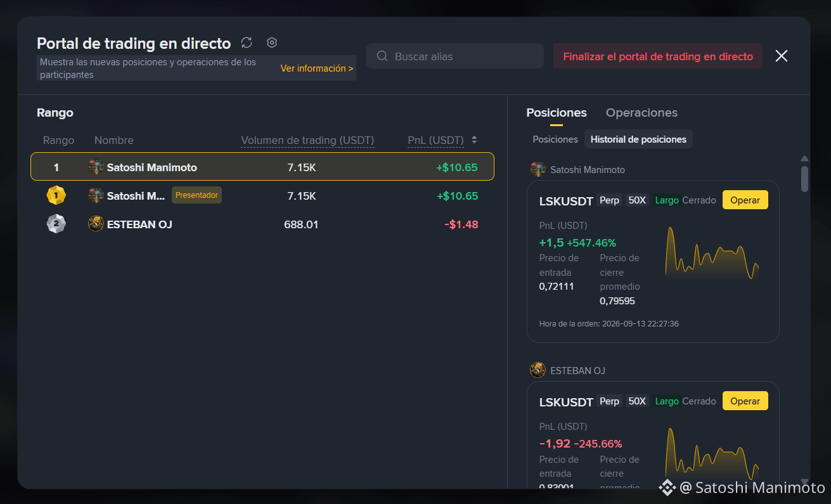Toggle PnL (USDT) column sort arrows
The width and height of the screenshot is (831, 504).
[x=474, y=140]
